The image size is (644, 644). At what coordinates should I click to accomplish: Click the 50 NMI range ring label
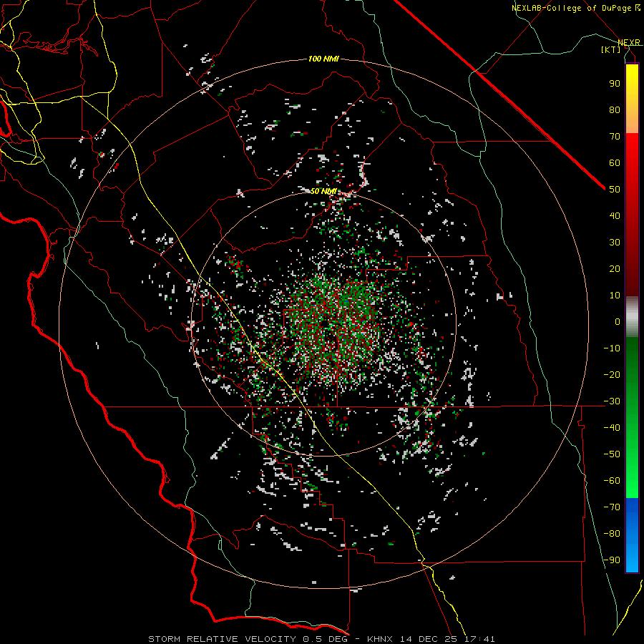323,191
